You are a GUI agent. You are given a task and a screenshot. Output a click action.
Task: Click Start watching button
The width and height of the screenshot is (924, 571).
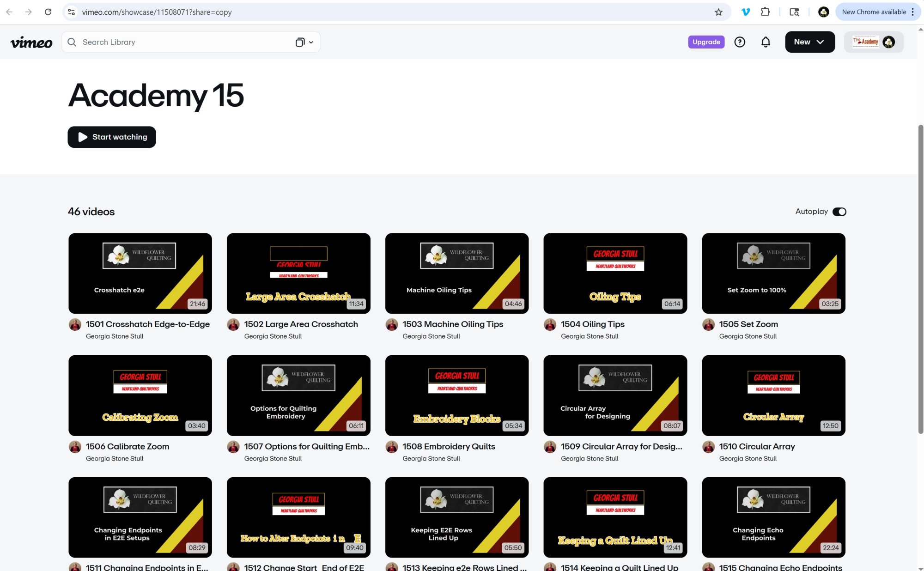click(112, 137)
